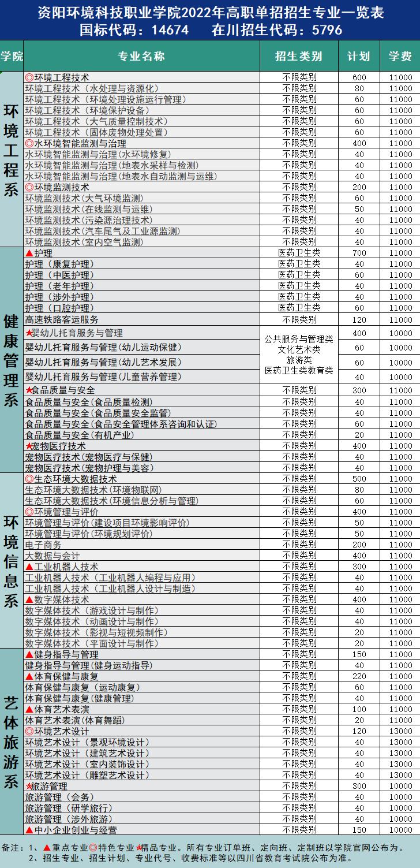Click plan value 600 for 环境工程技术

(x=359, y=78)
